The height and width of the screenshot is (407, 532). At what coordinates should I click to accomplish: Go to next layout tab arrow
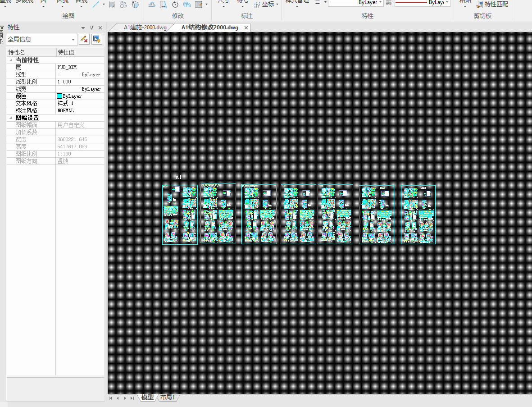click(125, 398)
